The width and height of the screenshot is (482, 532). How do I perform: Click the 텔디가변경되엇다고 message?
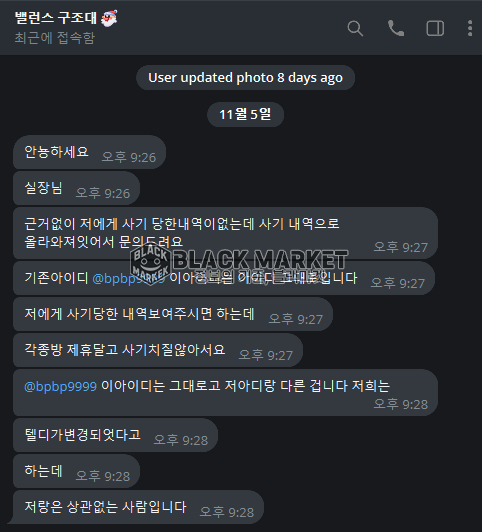point(115,435)
